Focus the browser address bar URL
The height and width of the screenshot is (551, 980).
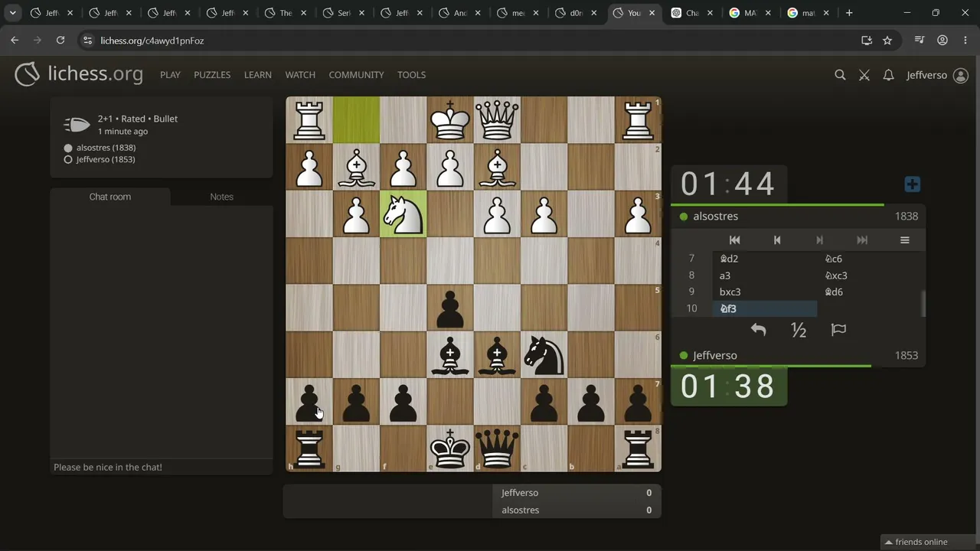point(152,41)
